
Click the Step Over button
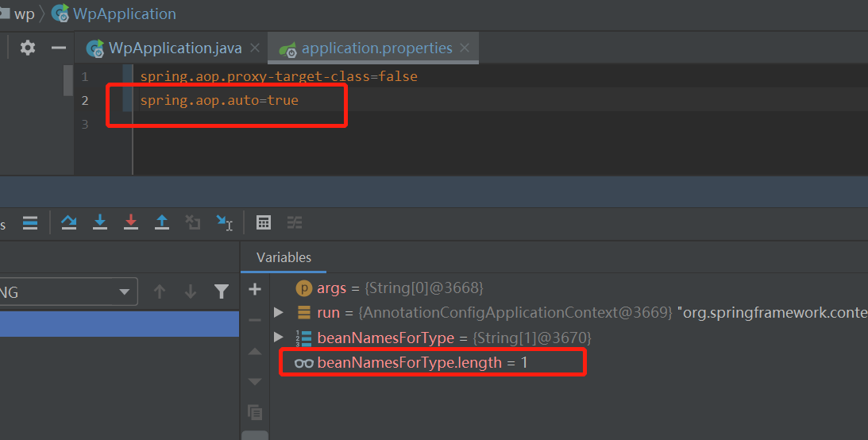68,222
